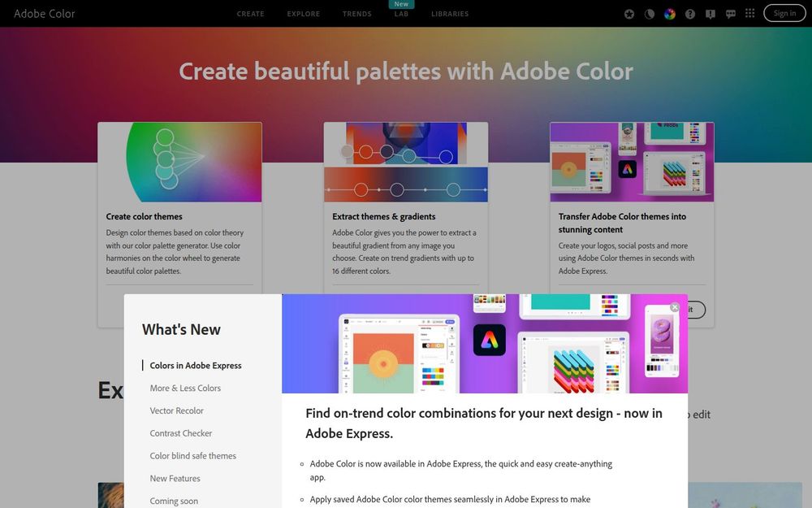812x508 pixels.
Task: Click the Adobe Express logo in banner
Action: click(490, 340)
